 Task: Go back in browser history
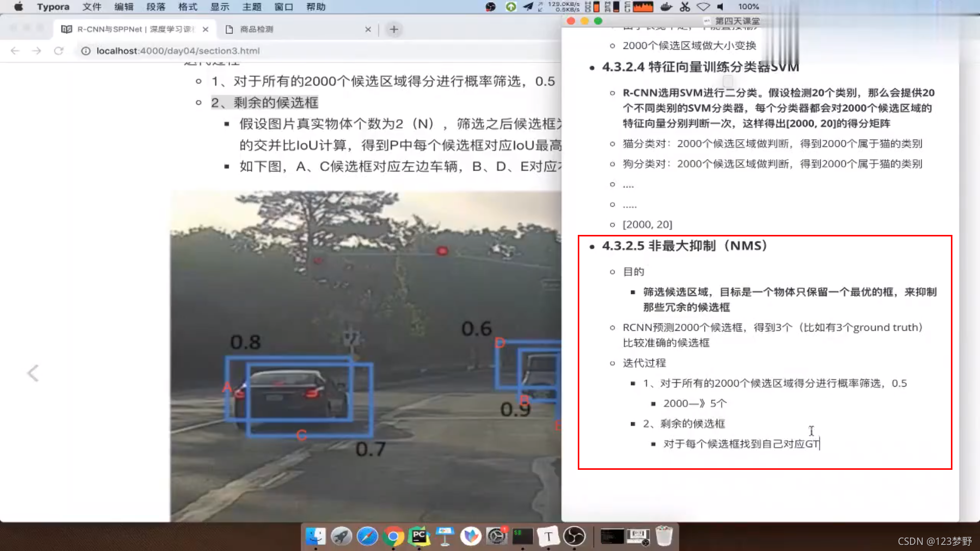coord(15,51)
